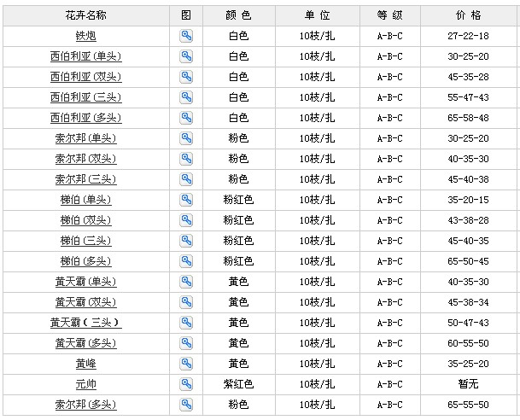Select price 65-58-48 cell
520x420 pixels.
tap(468, 118)
